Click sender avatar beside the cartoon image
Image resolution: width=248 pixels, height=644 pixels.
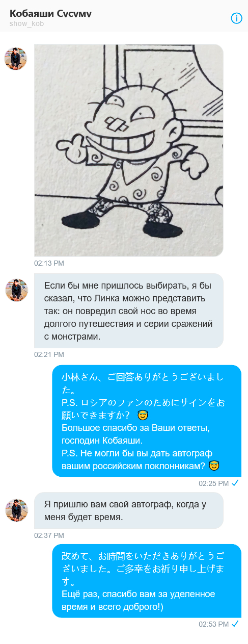point(16,59)
